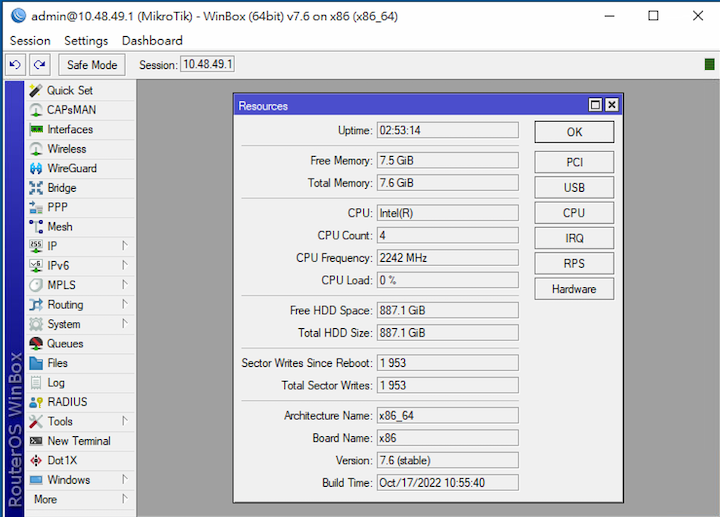Click the CPU Load value field

tap(448, 280)
